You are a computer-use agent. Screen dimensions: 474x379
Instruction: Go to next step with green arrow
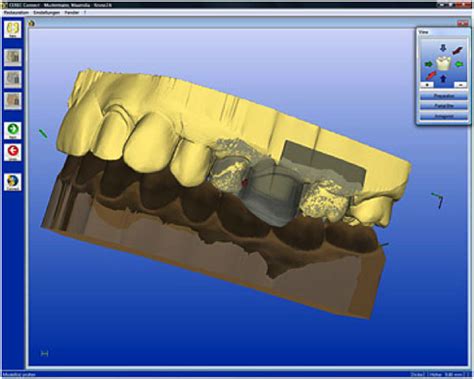click(x=13, y=131)
